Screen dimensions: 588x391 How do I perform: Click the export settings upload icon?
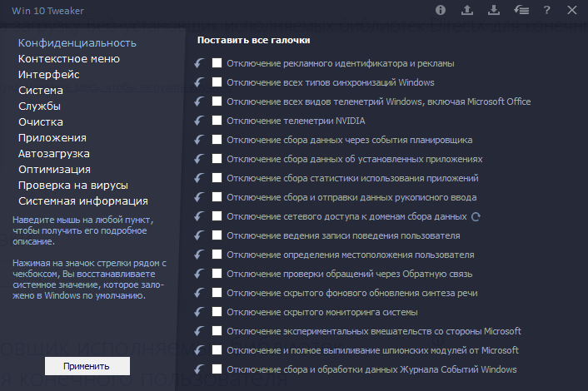click(467, 10)
